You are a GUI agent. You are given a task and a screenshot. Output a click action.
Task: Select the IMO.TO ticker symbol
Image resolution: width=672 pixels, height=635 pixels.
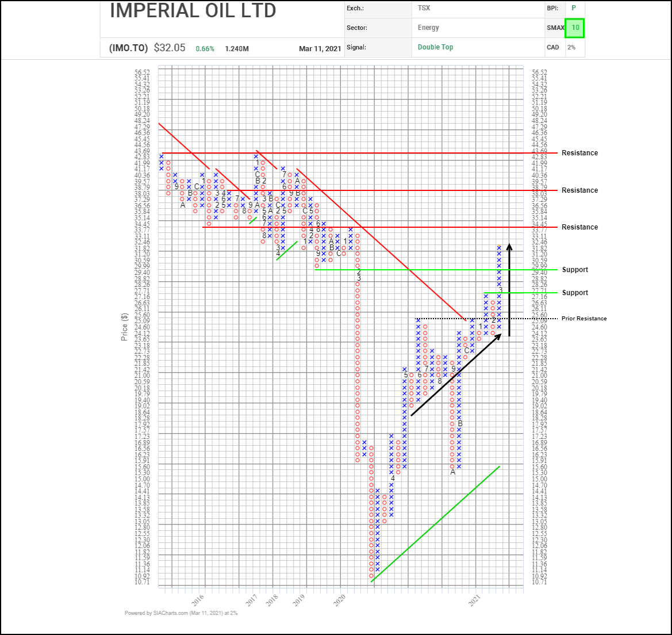(x=128, y=48)
